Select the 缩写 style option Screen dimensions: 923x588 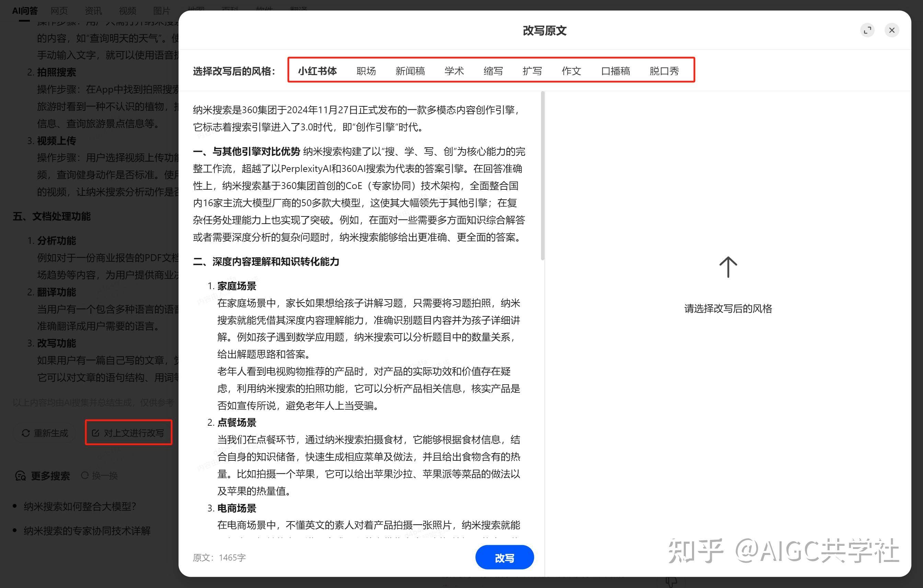(493, 71)
